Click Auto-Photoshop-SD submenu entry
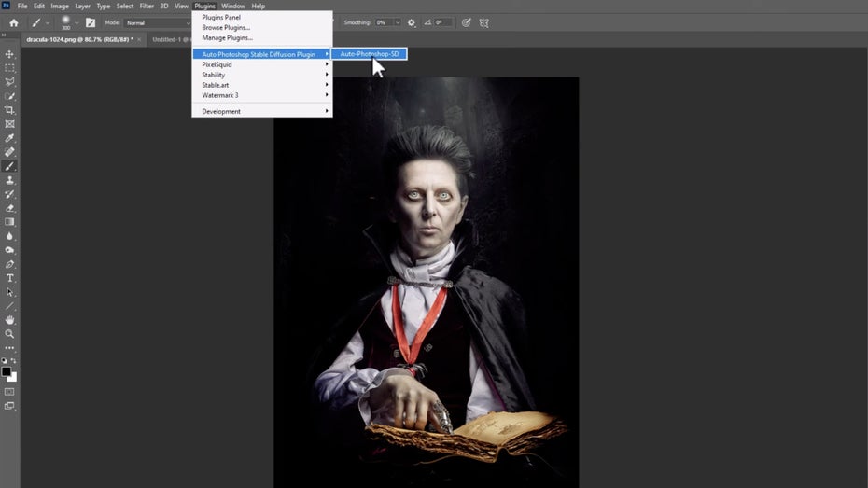This screenshot has height=488, width=868. point(369,54)
